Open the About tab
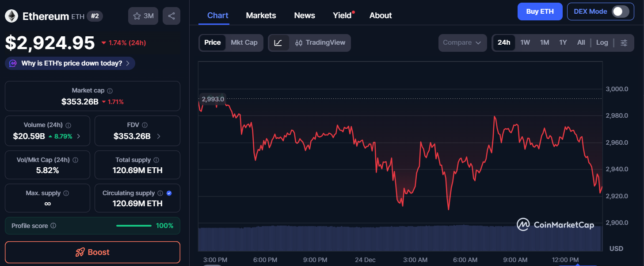The width and height of the screenshot is (644, 266). click(381, 15)
